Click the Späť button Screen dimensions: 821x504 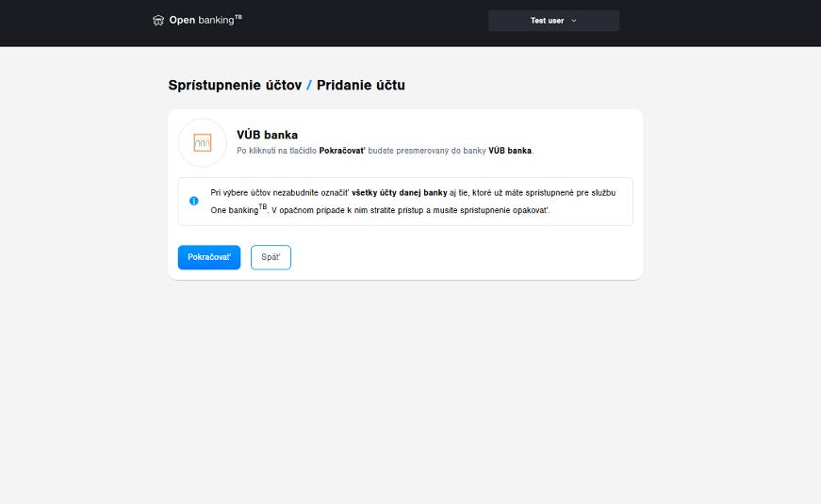coord(271,257)
